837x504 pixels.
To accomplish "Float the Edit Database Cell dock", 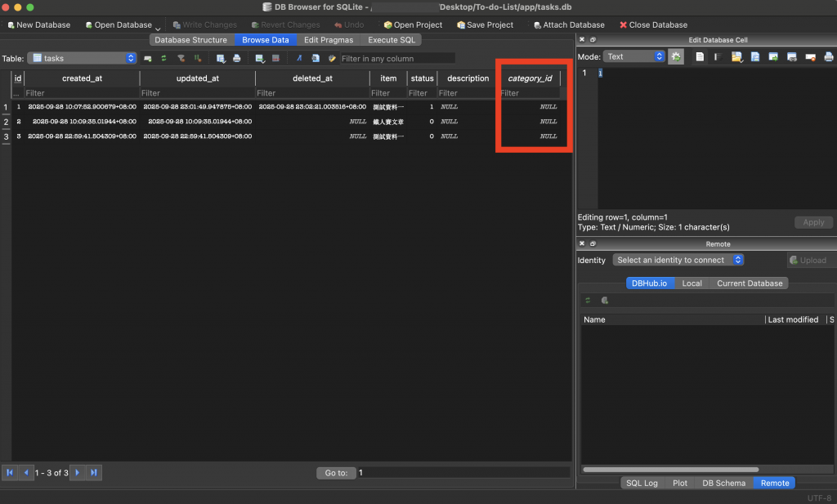I will click(x=593, y=39).
